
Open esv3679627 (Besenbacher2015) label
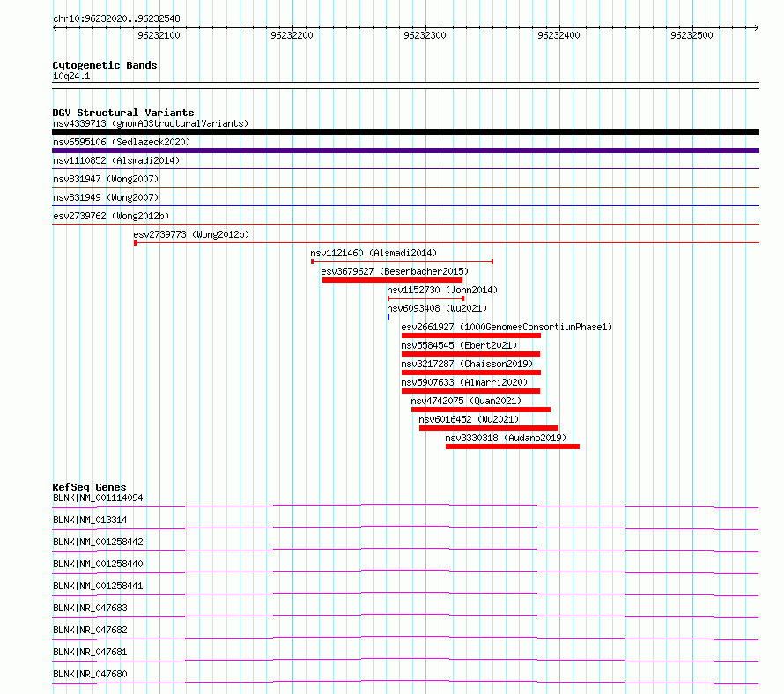[395, 271]
